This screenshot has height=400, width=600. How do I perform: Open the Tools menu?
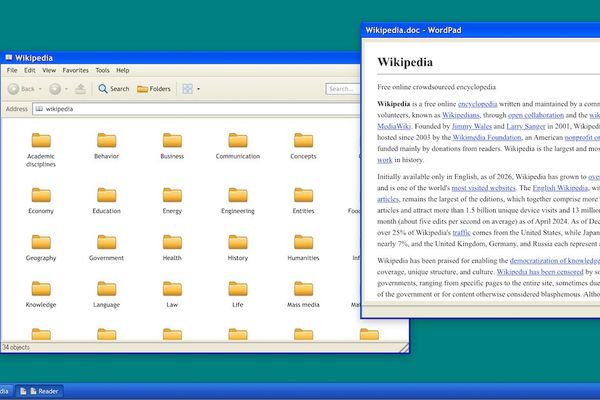(x=103, y=70)
